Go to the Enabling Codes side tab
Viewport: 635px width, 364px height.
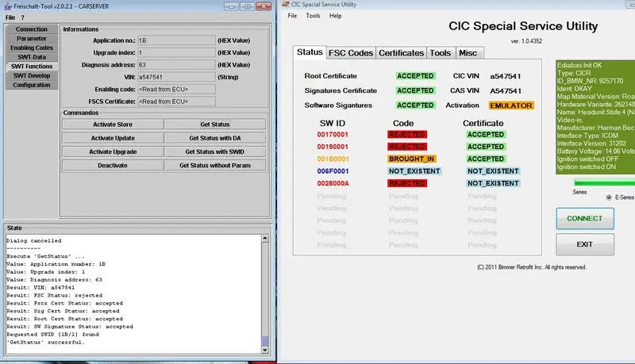32,48
